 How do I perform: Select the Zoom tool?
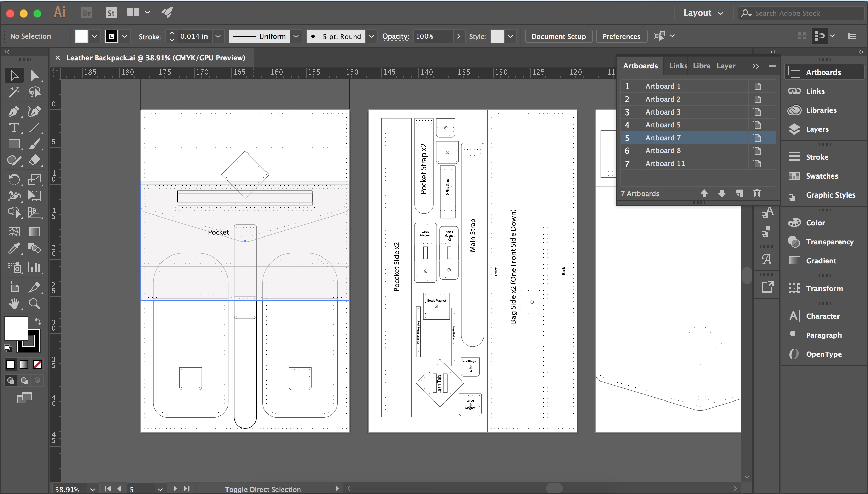[34, 304]
